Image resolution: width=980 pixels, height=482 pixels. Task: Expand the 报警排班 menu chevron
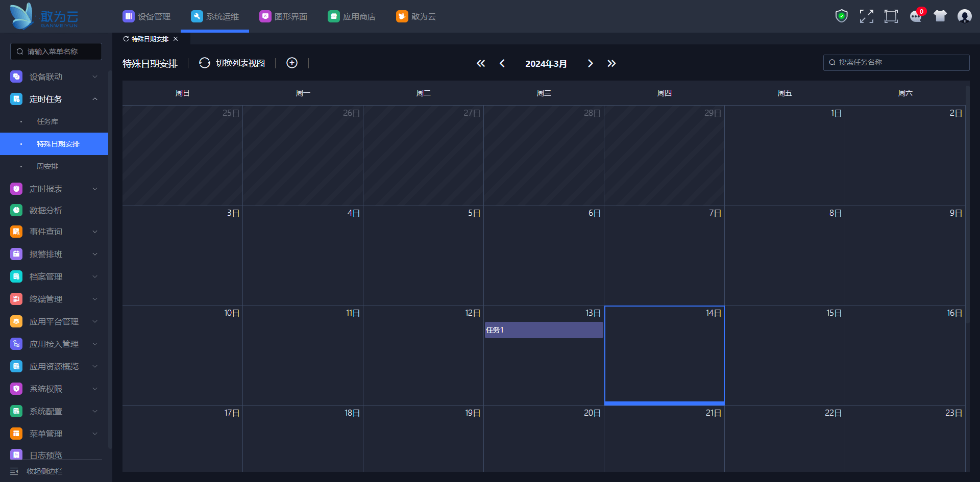tap(95, 254)
